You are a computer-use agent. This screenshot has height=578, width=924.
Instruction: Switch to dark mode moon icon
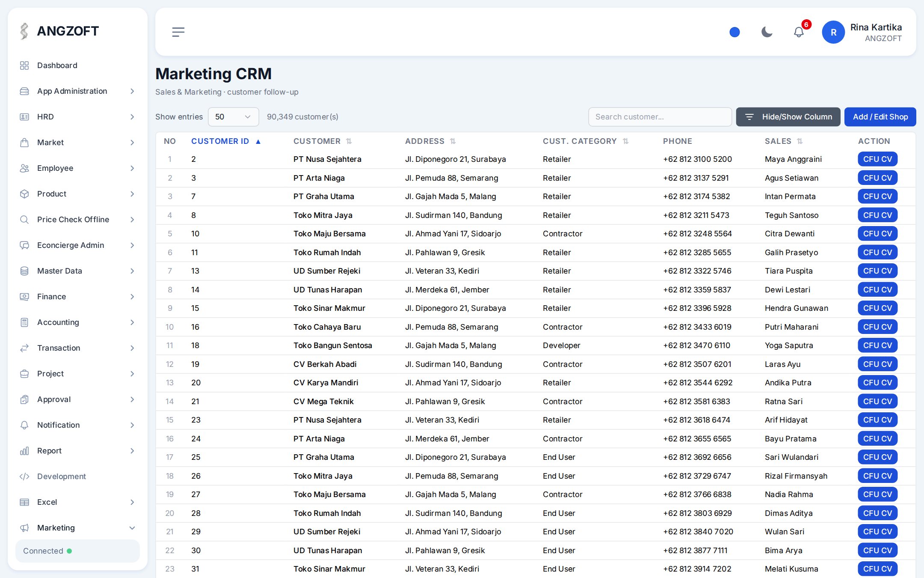pyautogui.click(x=767, y=32)
